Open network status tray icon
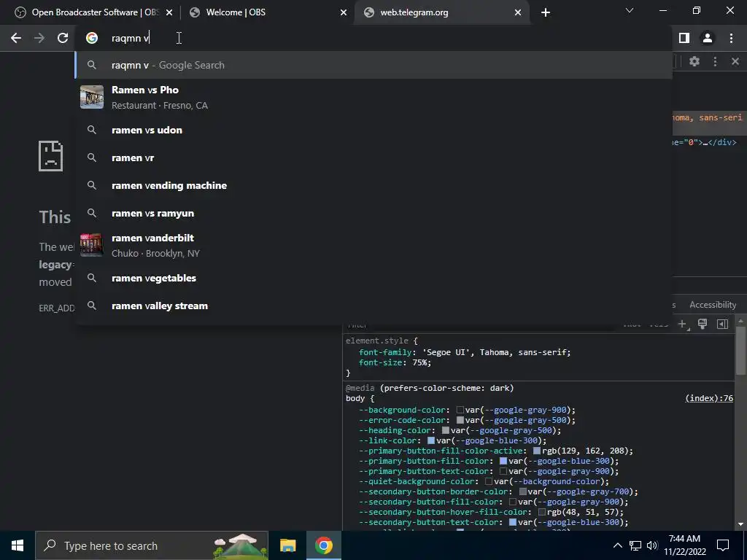Image resolution: width=747 pixels, height=560 pixels. 635,545
